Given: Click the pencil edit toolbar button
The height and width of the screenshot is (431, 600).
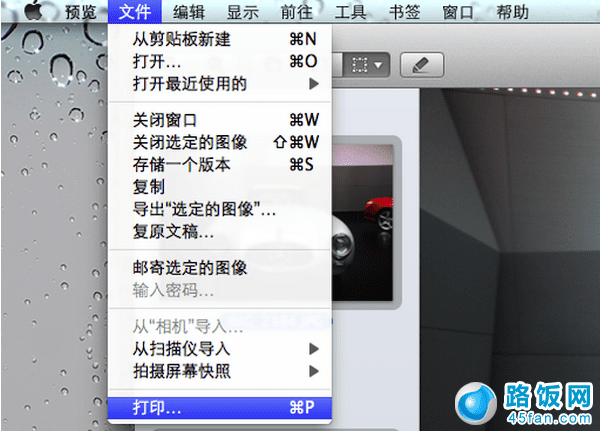Looking at the screenshot, I should 422,65.
